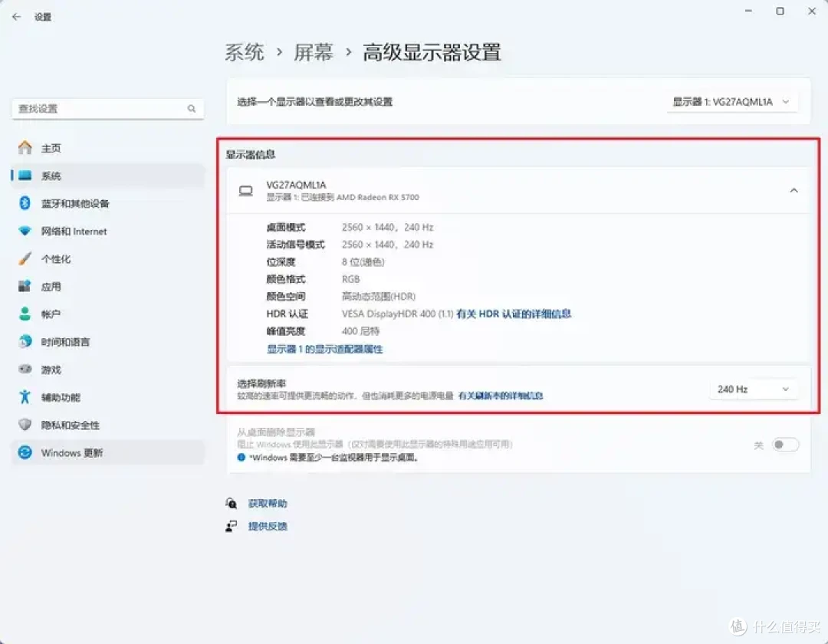This screenshot has width=828, height=644.
Task: Click the get help icon
Action: (232, 503)
